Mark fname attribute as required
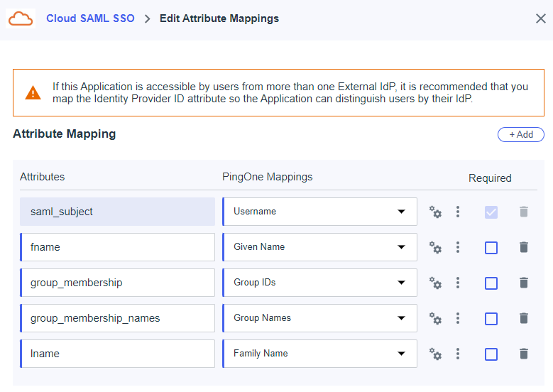 point(491,248)
